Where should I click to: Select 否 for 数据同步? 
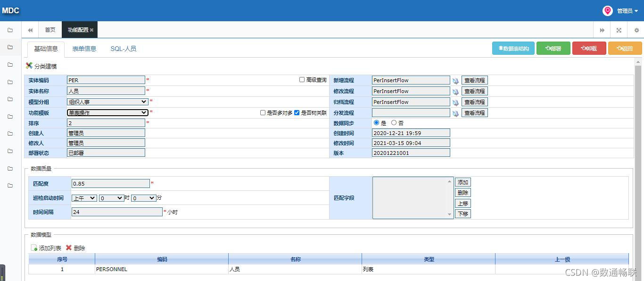(x=394, y=123)
